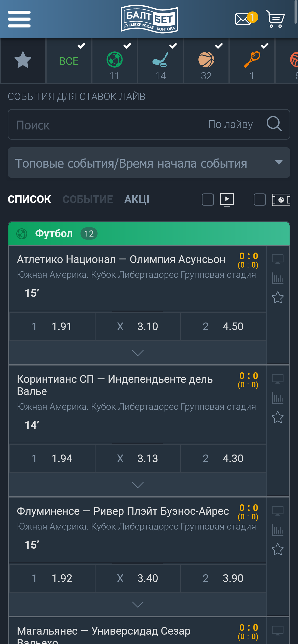Open the hamburger main menu
Viewport: 298px width, 644px height.
(x=19, y=19)
